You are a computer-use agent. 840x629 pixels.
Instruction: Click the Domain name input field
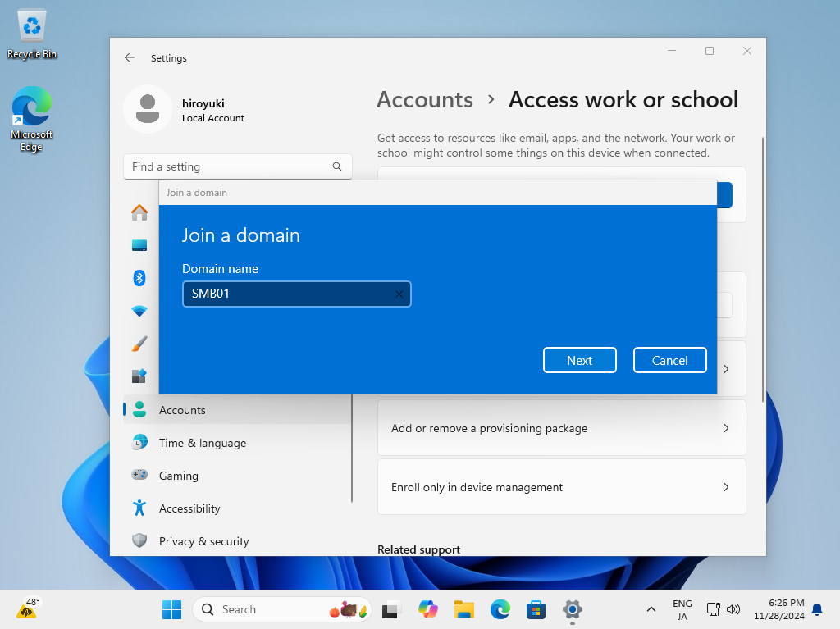(287, 294)
